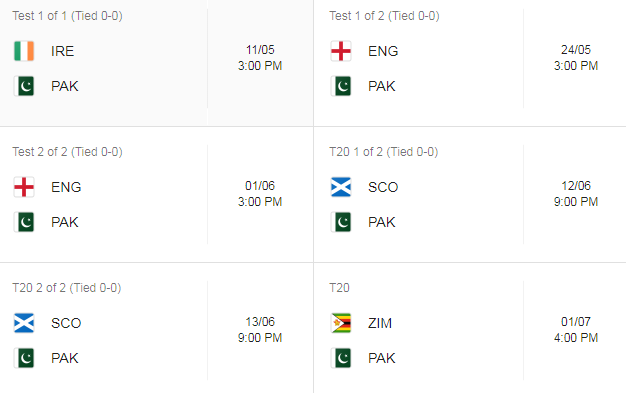
Task: Click the Zimbabwe flag icon
Action: [341, 323]
